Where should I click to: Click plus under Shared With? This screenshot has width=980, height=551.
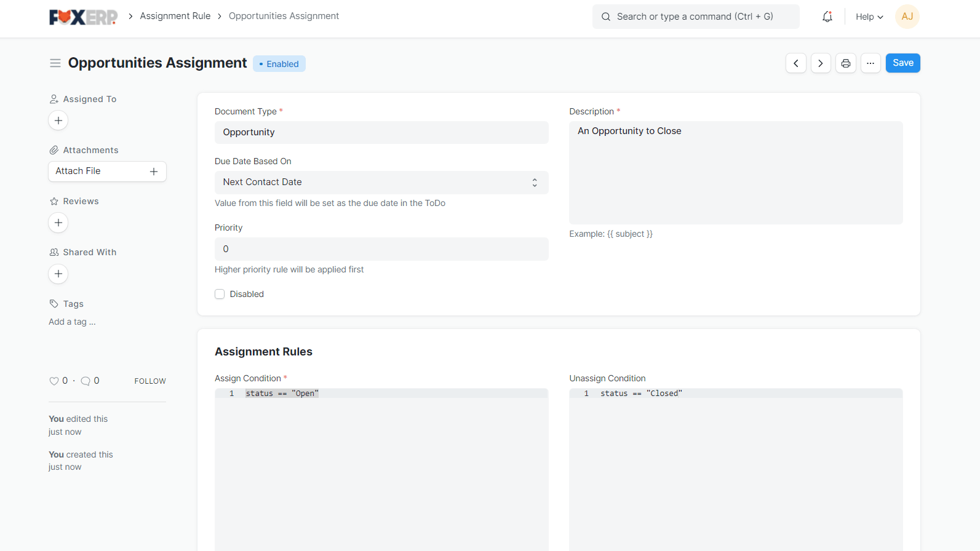(58, 274)
